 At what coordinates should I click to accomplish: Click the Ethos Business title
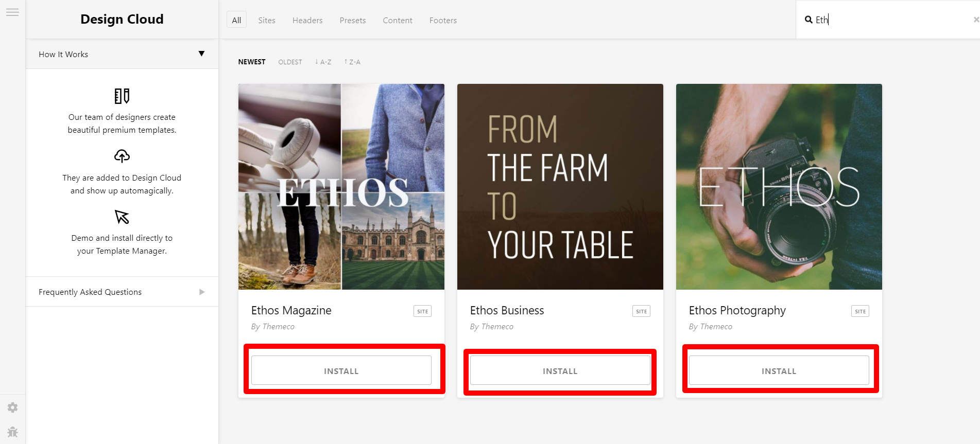point(507,310)
